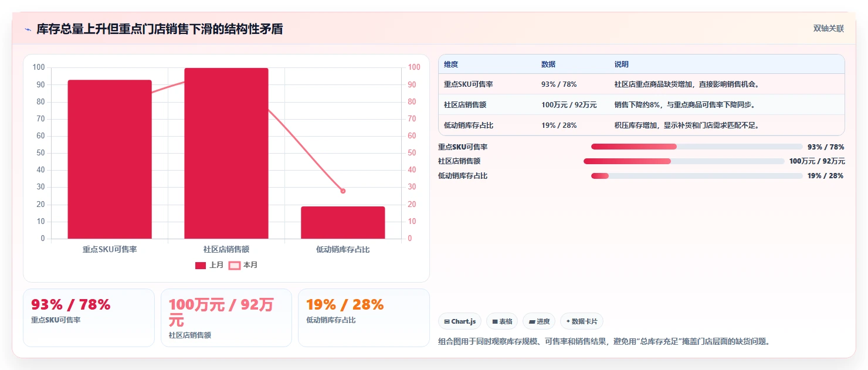Click the 进度 tag
The height and width of the screenshot is (370, 868).
539,321
